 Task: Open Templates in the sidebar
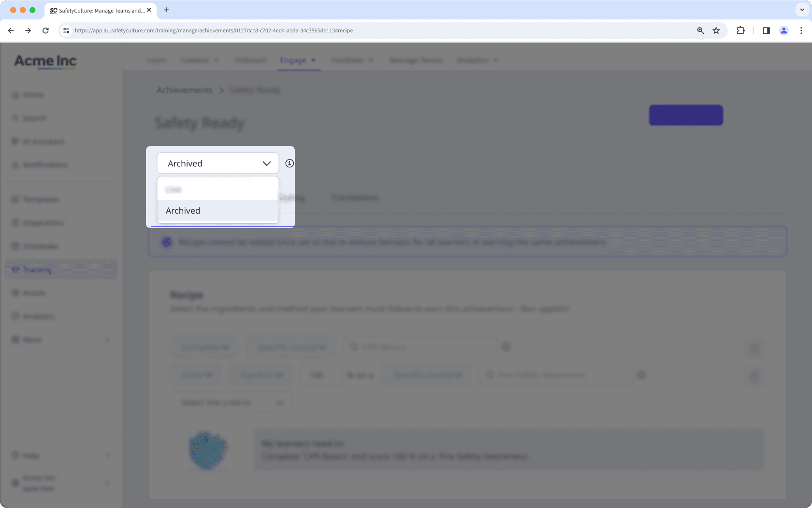(x=41, y=199)
